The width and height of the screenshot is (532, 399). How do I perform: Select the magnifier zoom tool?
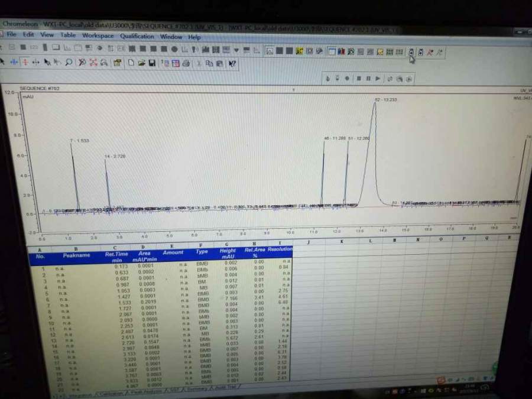(69, 63)
